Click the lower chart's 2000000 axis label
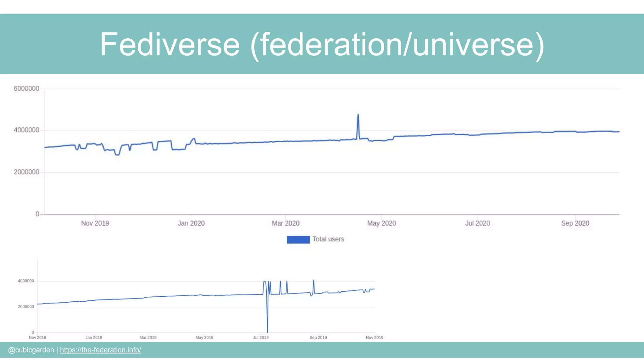 (26, 307)
